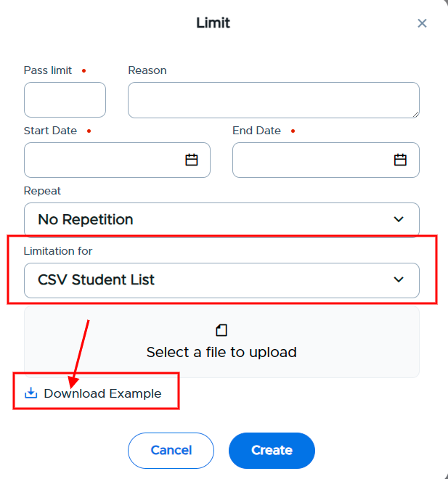
Task: Close the Limit dialog with X icon
Action: click(422, 23)
